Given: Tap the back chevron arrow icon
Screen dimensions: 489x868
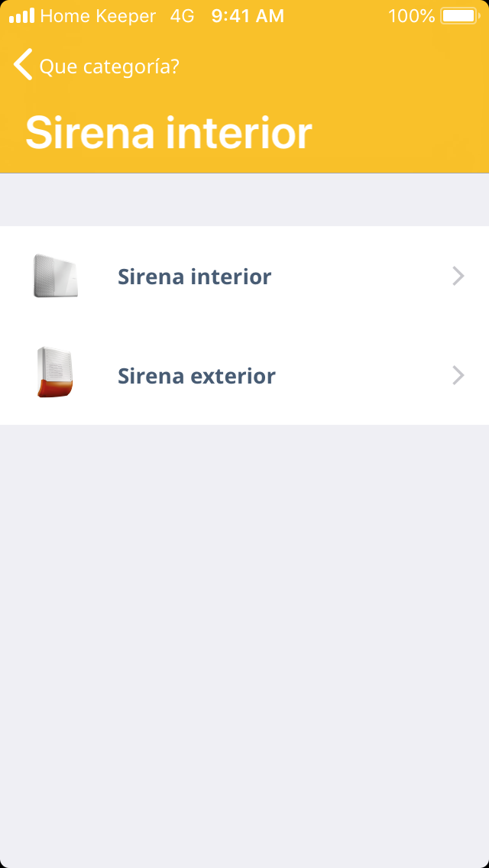Looking at the screenshot, I should (x=23, y=65).
